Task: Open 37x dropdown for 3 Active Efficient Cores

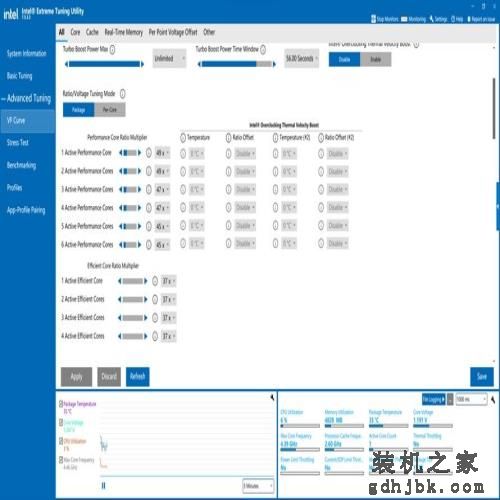Action: [169, 318]
